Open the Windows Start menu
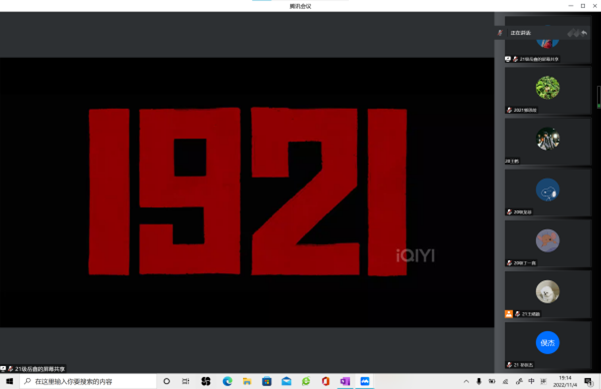 point(10,381)
